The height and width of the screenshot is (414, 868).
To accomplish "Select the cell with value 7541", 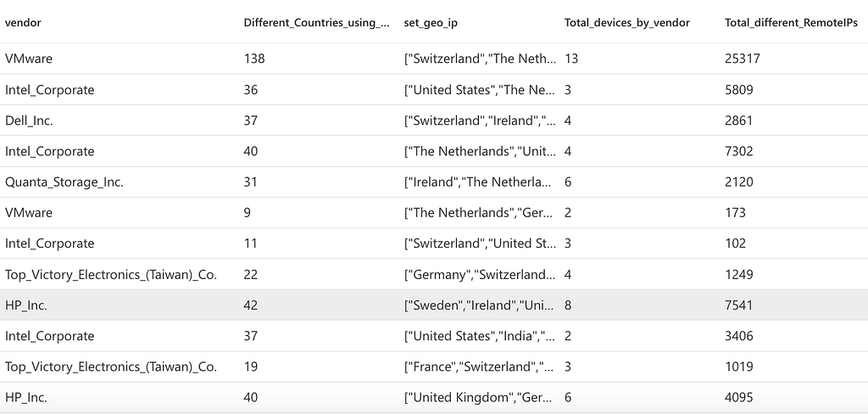I will 739,305.
